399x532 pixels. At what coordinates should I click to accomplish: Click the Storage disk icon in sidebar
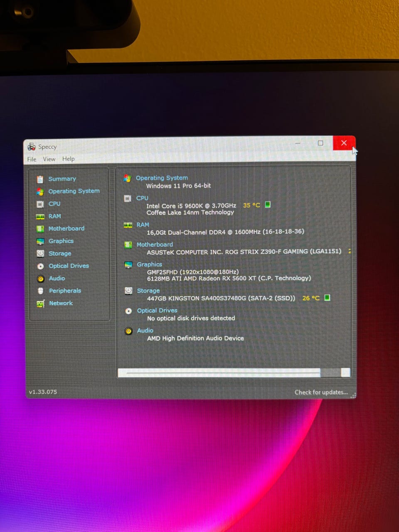[40, 254]
